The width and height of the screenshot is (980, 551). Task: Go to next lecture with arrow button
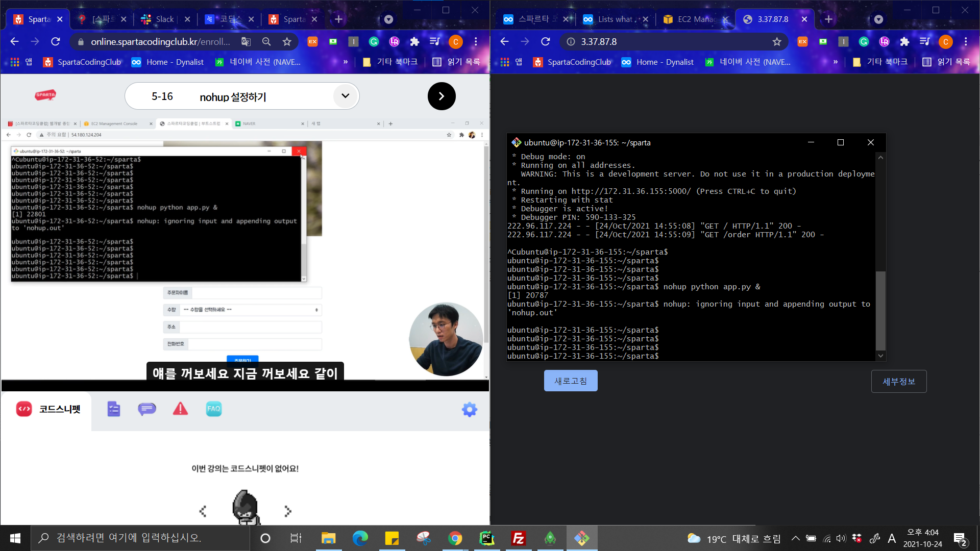(442, 96)
